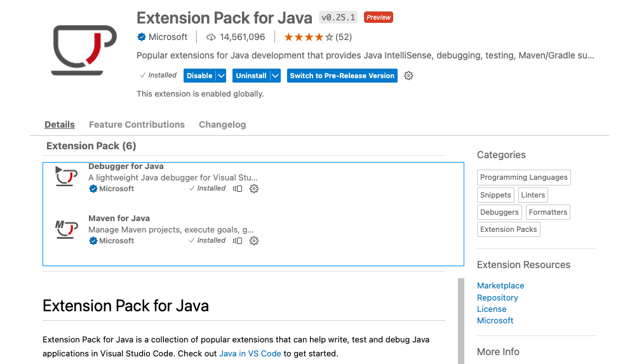Select the Programming Languages category tag
618x364 pixels.
(524, 177)
